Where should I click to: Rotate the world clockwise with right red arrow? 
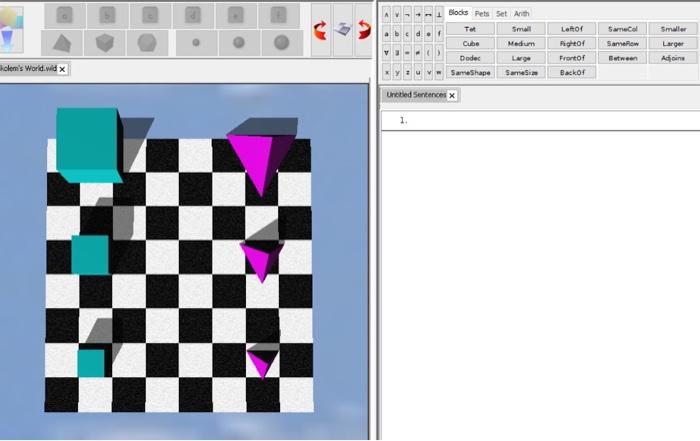364,30
